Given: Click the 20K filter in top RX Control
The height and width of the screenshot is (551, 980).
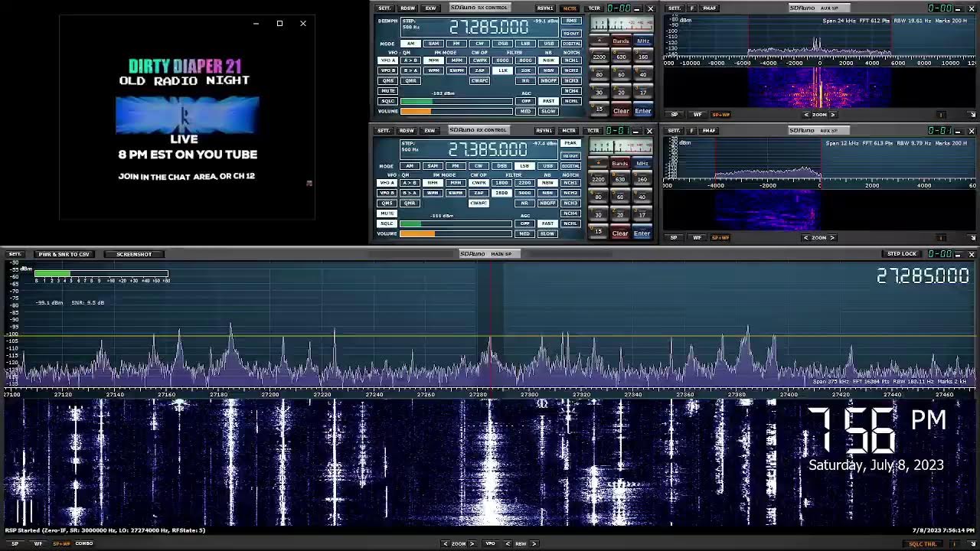Looking at the screenshot, I should click(525, 70).
